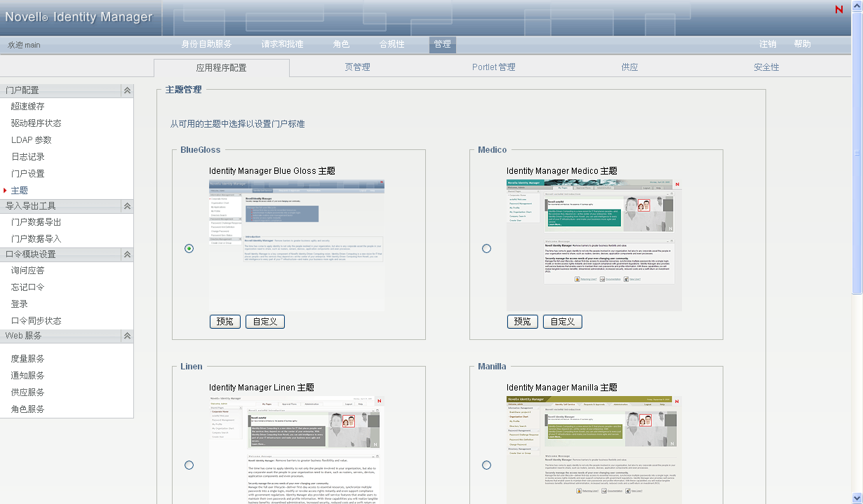Viewport: 863px width, 504px height.
Task: Choose the Manilla theme radio button
Action: (487, 465)
